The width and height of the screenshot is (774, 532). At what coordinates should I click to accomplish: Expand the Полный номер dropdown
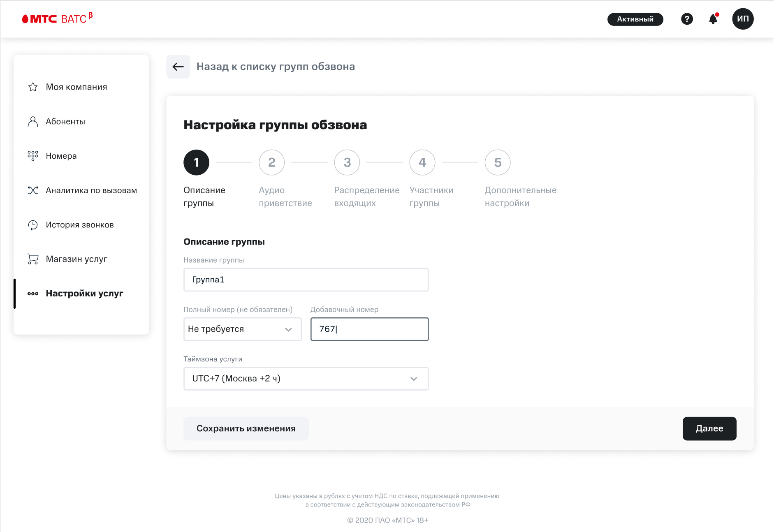click(x=242, y=329)
